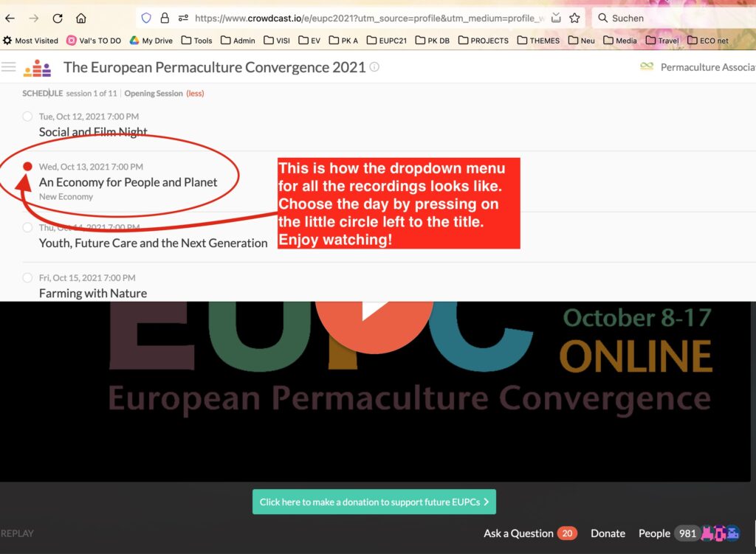Click the REPLAY label
The image size is (756, 554).
coord(17,533)
